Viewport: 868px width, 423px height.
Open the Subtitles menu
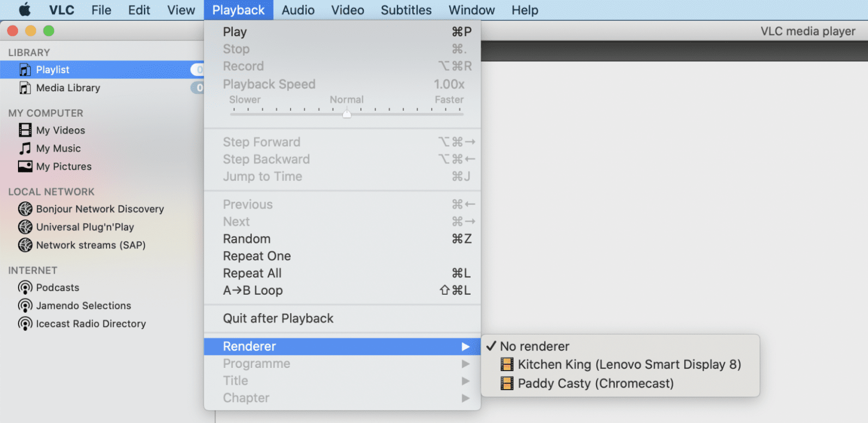pos(406,10)
